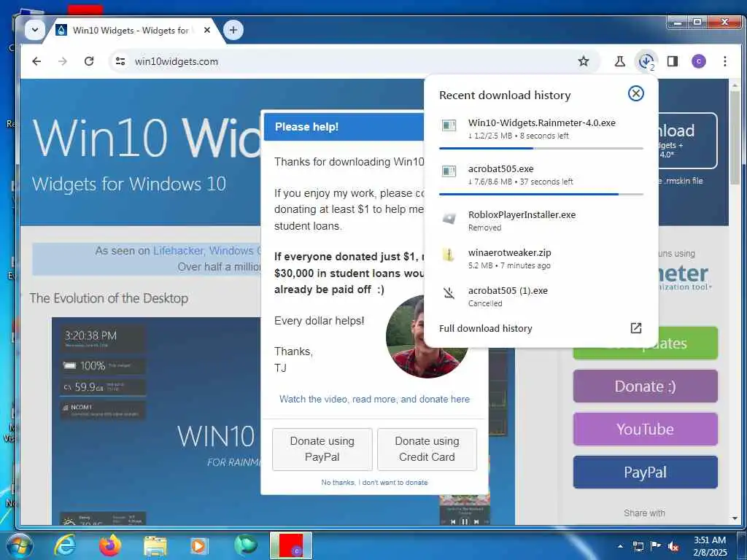
Task: Follow the Lifehacker link
Action: (178, 251)
